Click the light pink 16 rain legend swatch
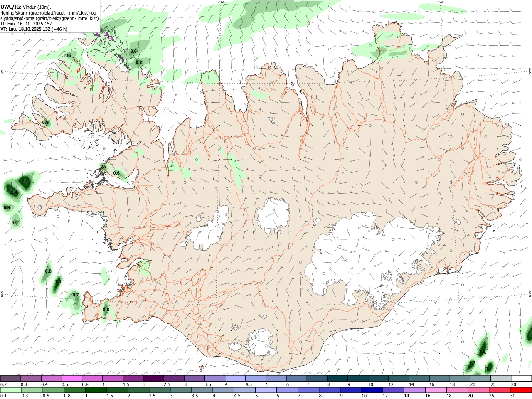This screenshot has height=399, width=532. [436, 390]
